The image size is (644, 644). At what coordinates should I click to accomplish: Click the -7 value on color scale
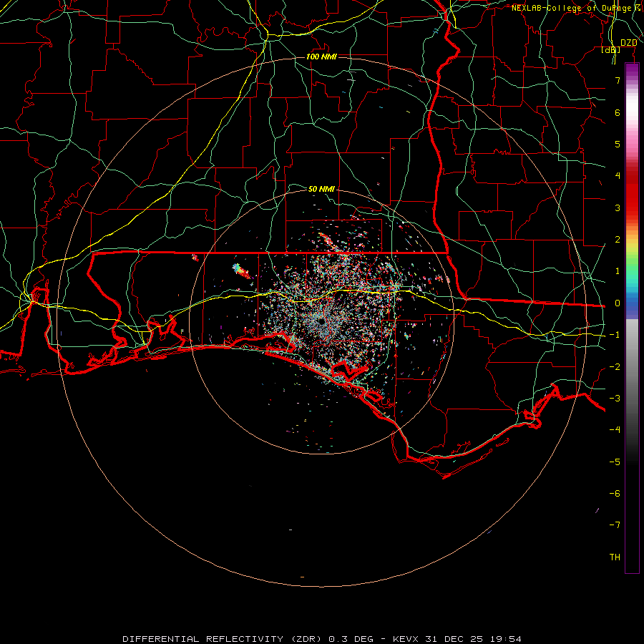click(615, 525)
